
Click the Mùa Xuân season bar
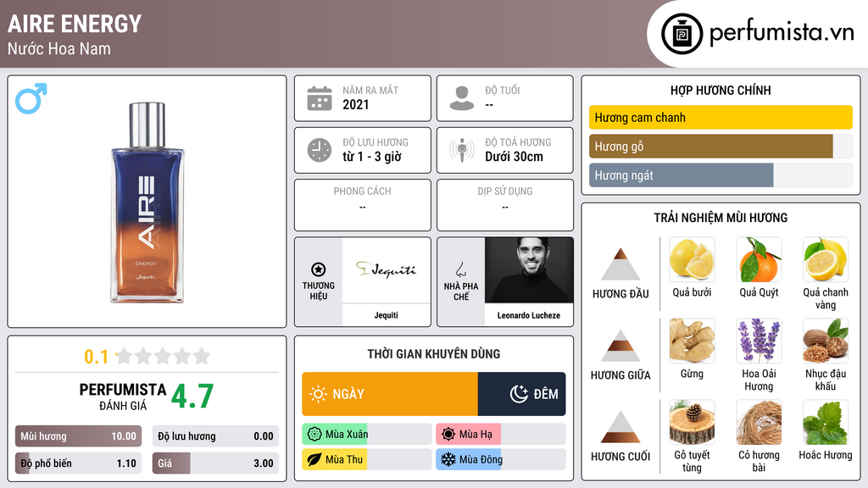click(367, 435)
